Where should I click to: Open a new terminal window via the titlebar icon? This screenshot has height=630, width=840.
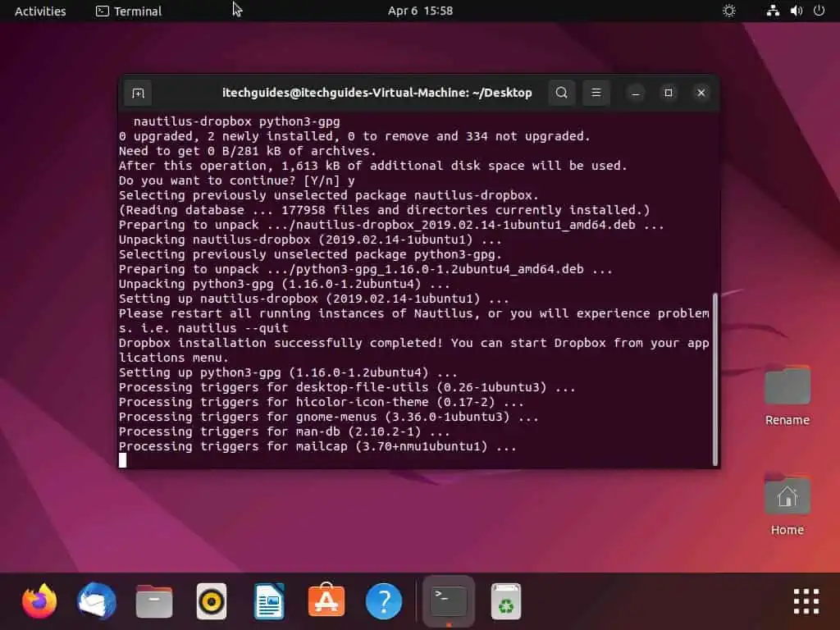(138, 93)
